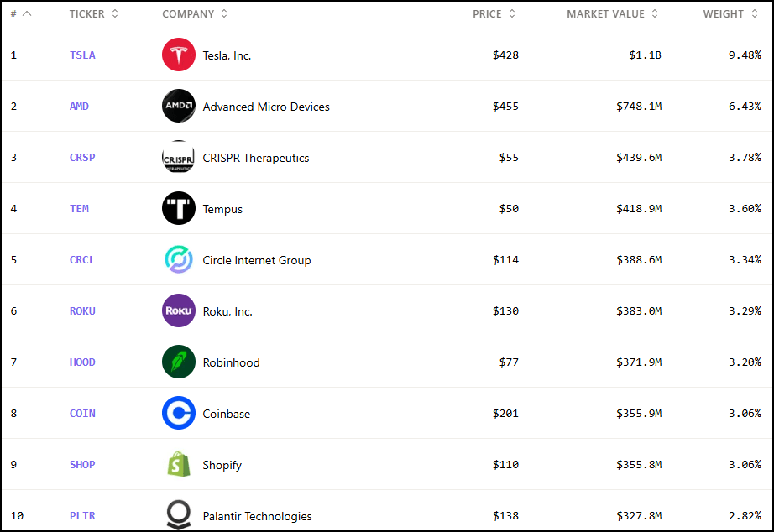Open the ROKU ticker link

tap(82, 311)
